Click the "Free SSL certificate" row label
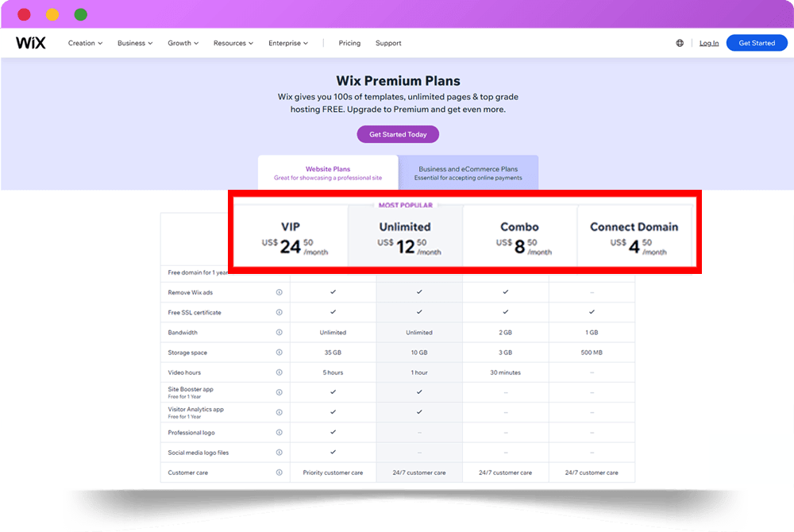The width and height of the screenshot is (794, 532). (x=195, y=313)
